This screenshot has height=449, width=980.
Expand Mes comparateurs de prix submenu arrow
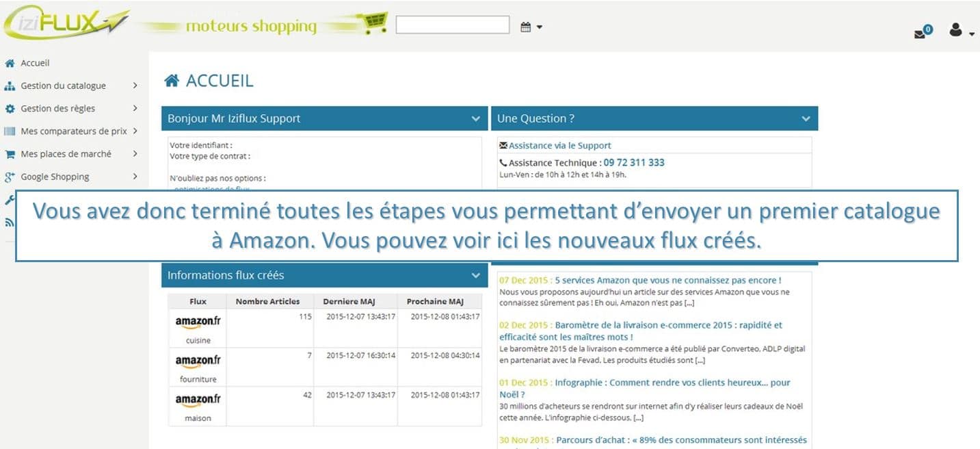[x=135, y=131]
